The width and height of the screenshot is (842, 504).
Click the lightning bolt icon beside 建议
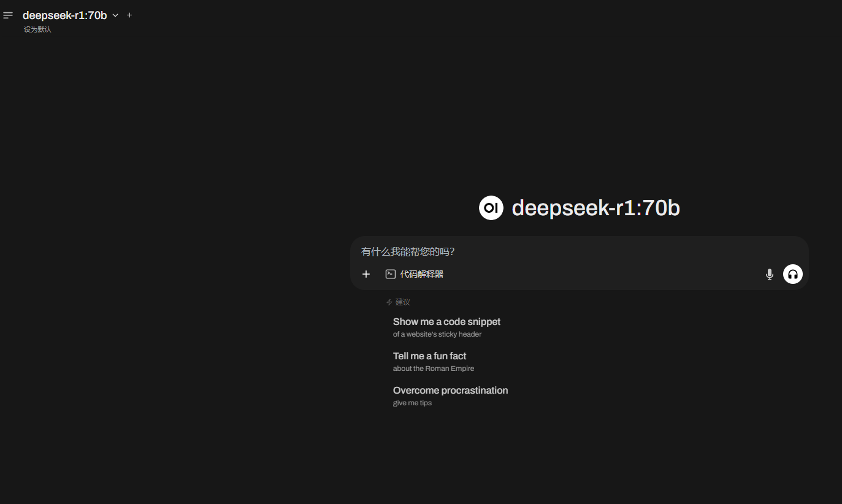pyautogui.click(x=389, y=302)
